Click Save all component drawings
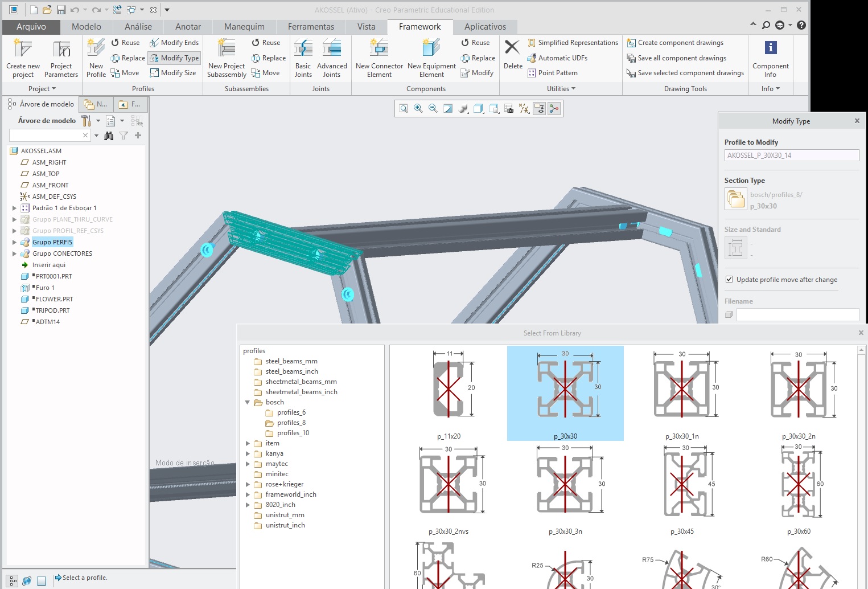 coord(676,58)
